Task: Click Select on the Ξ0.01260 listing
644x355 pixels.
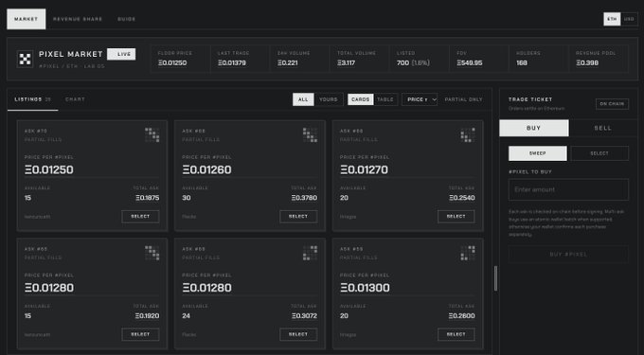Action: tap(298, 216)
